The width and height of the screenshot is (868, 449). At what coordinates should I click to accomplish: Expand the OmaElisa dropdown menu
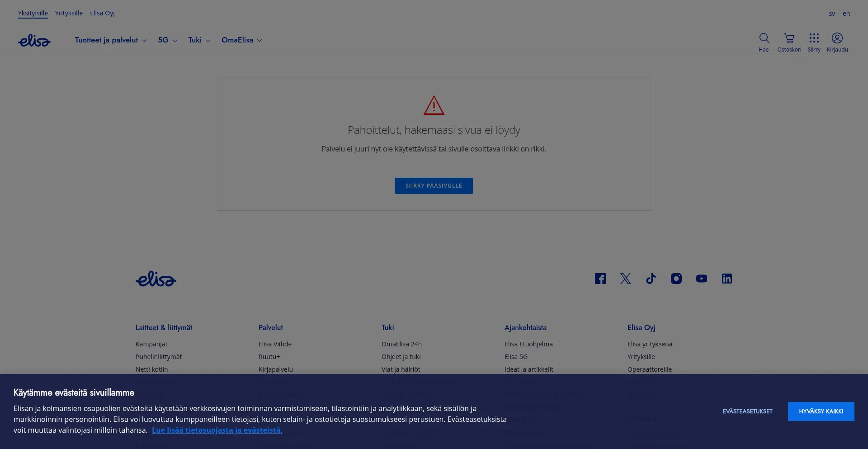pos(241,40)
